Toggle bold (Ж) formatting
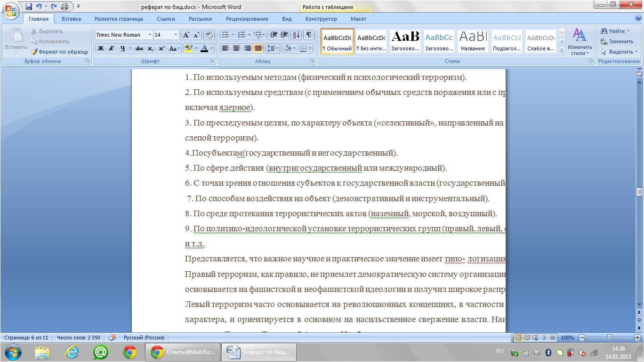 (101, 48)
